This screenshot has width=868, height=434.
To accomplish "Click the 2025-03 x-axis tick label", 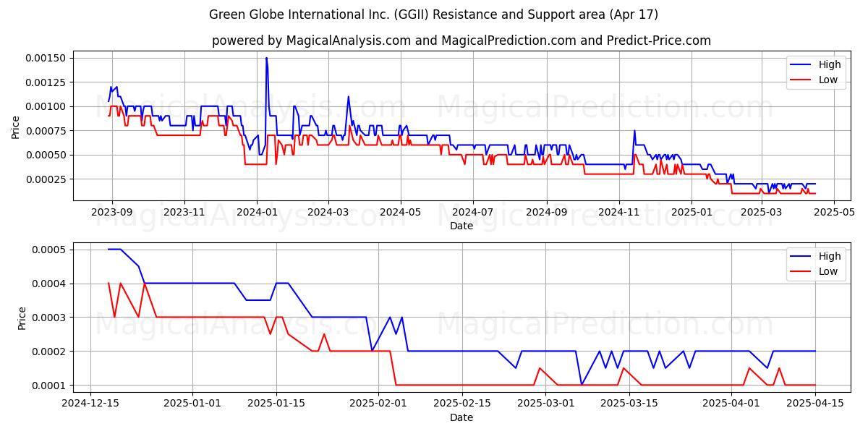I will coord(760,213).
